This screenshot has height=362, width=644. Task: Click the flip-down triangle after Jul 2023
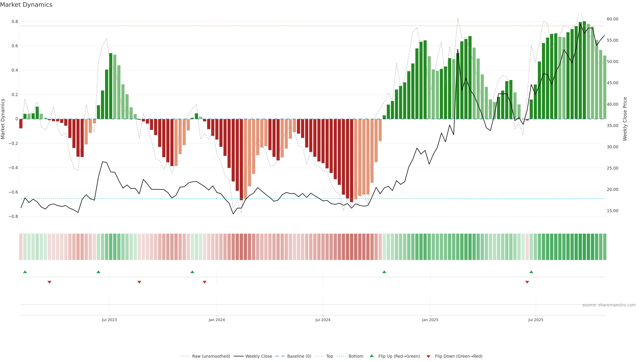pos(139,282)
